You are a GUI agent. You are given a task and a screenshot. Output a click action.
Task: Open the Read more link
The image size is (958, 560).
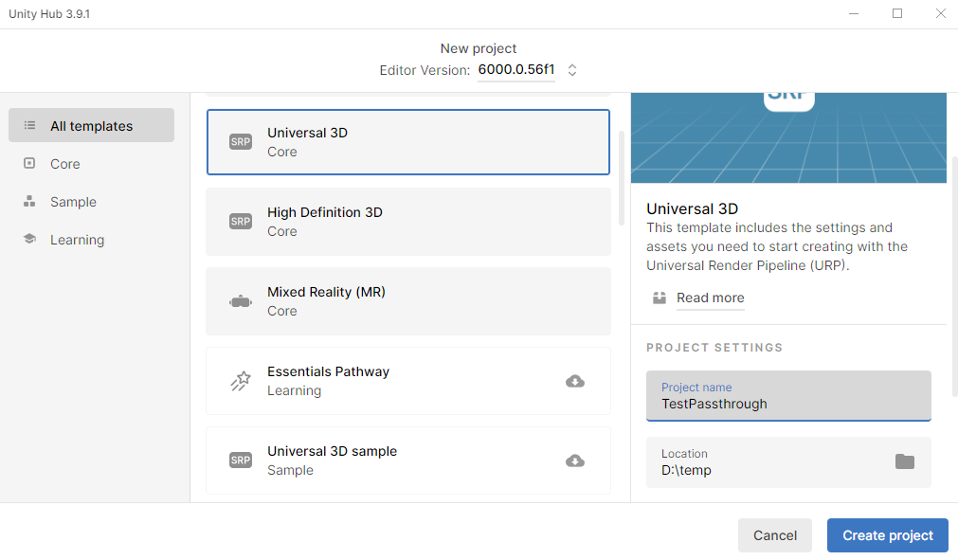tap(711, 298)
